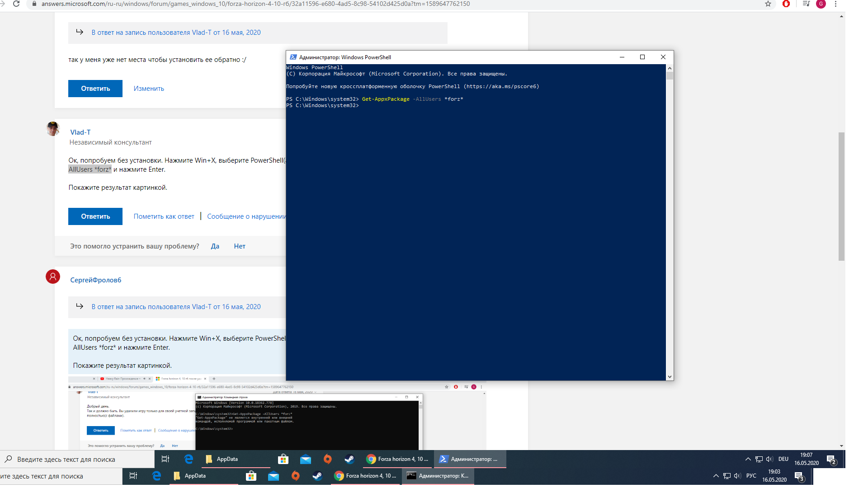This screenshot has height=488, width=868.
Task: Open Microsoft Store in the 19:07 taskbar
Action: coord(283,459)
